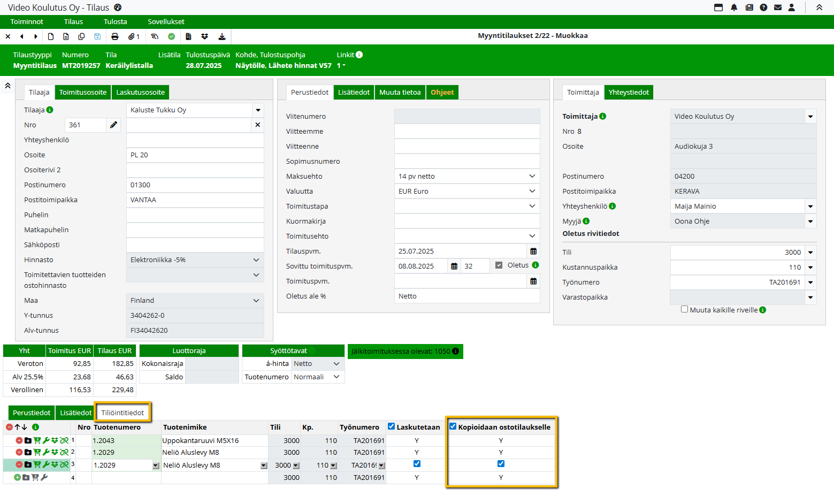Screen dimensions: 834x504
Task: Open the Hinnasto dropdown
Action: pos(256,259)
